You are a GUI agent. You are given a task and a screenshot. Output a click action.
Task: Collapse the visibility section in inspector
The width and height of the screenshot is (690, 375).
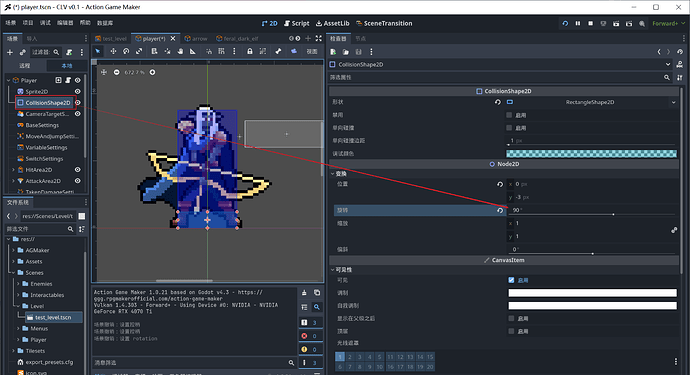click(333, 270)
